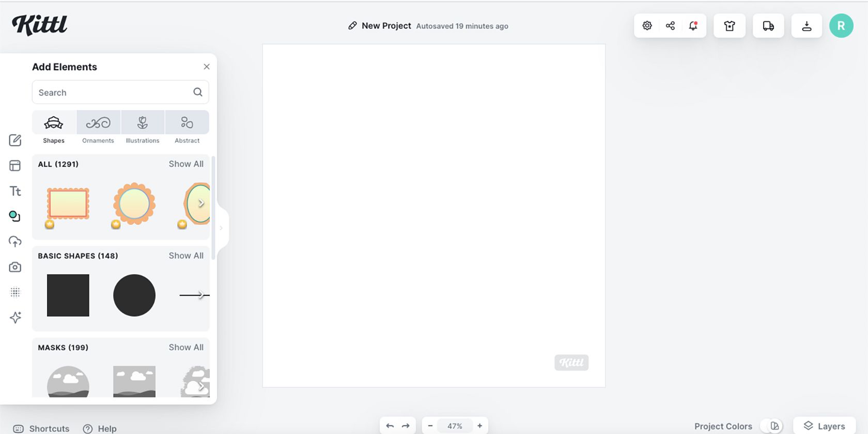Open the edit pencil tool in sidebar

coord(15,140)
